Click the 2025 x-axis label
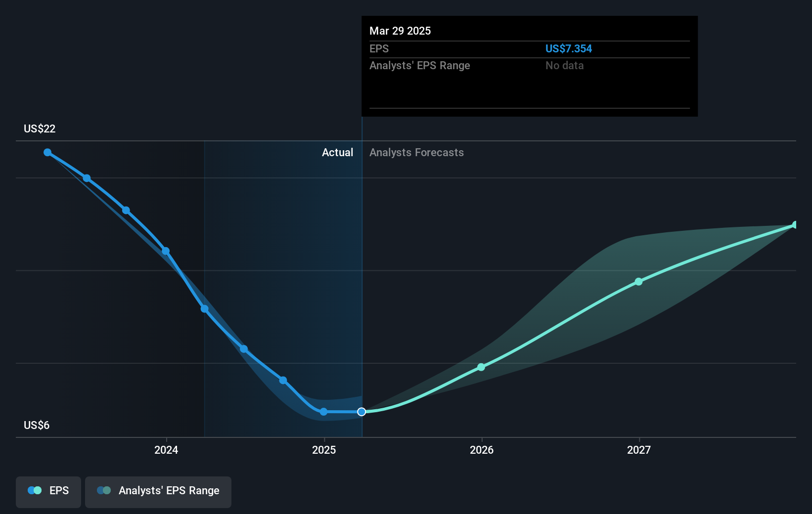The width and height of the screenshot is (812, 514). [x=324, y=450]
